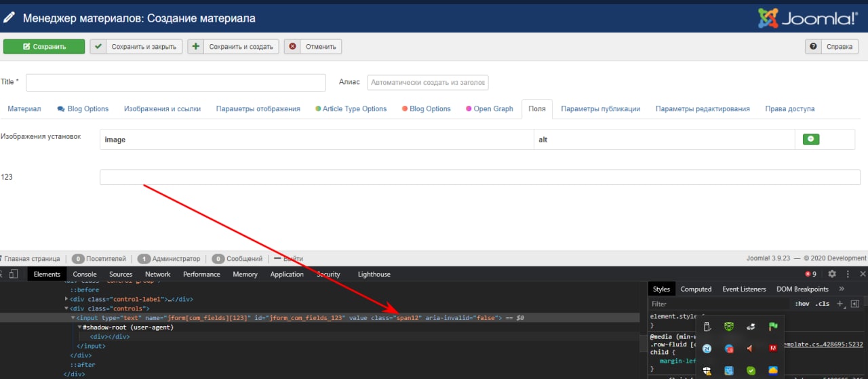The width and height of the screenshot is (868, 379).
Task: Switch to the DevTools Sources tab
Action: (121, 274)
